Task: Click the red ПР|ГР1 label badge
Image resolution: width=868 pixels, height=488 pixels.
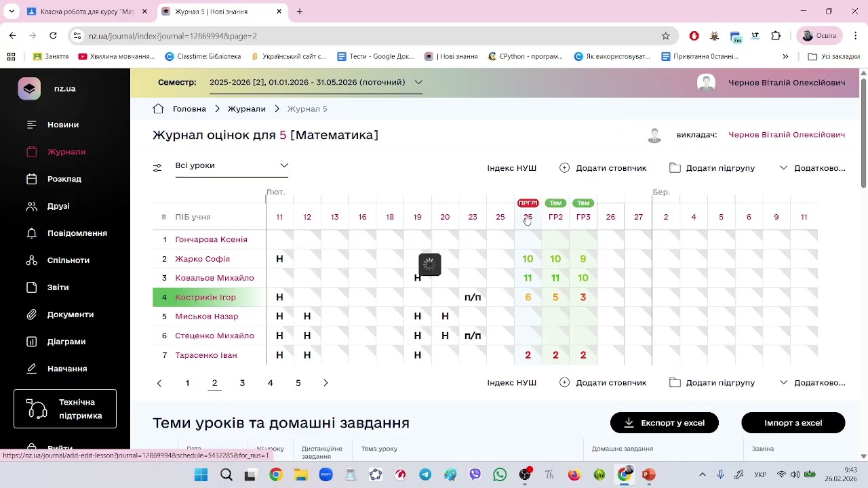Action: (528, 203)
